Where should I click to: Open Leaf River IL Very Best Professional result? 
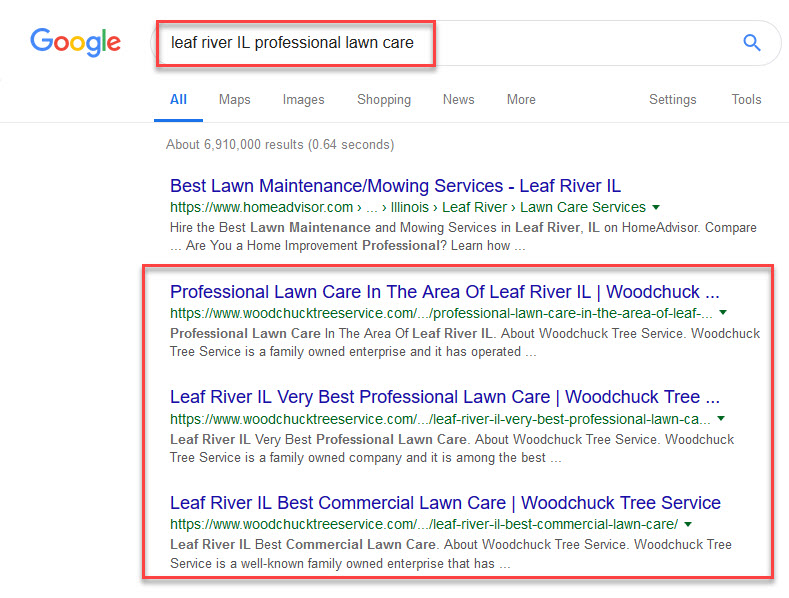(x=445, y=397)
